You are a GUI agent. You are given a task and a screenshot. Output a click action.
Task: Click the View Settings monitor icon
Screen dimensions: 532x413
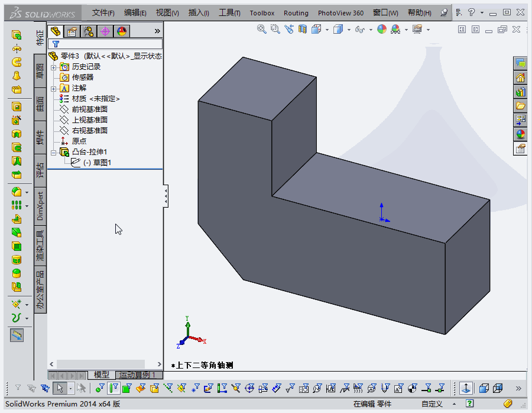point(417,30)
